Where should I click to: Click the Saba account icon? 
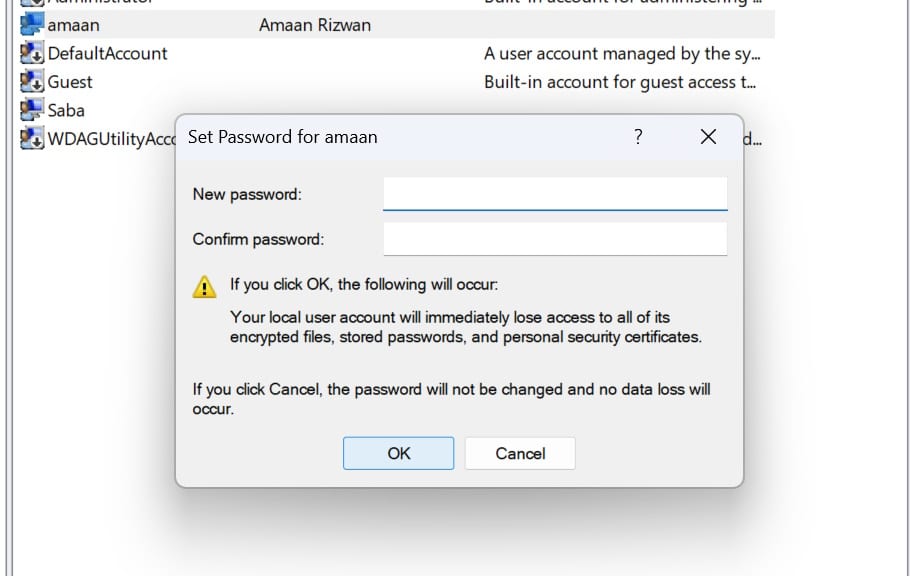click(30, 110)
